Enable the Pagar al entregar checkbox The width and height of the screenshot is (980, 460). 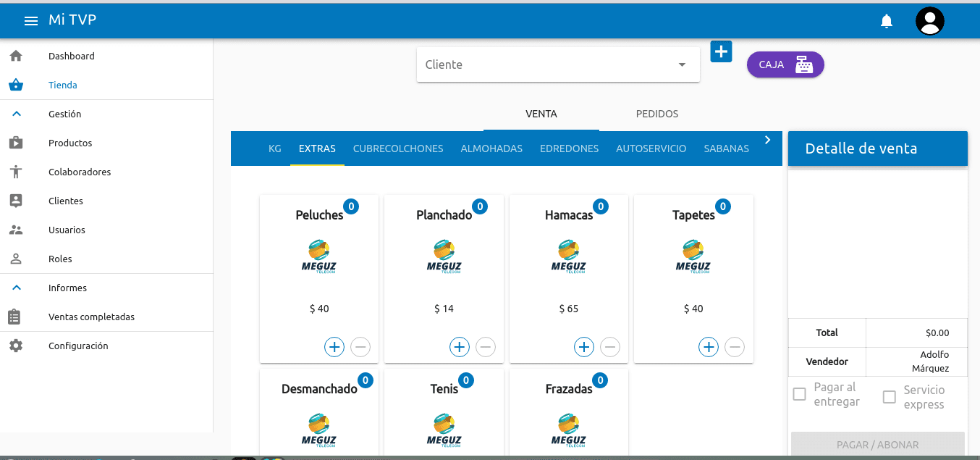click(800, 395)
